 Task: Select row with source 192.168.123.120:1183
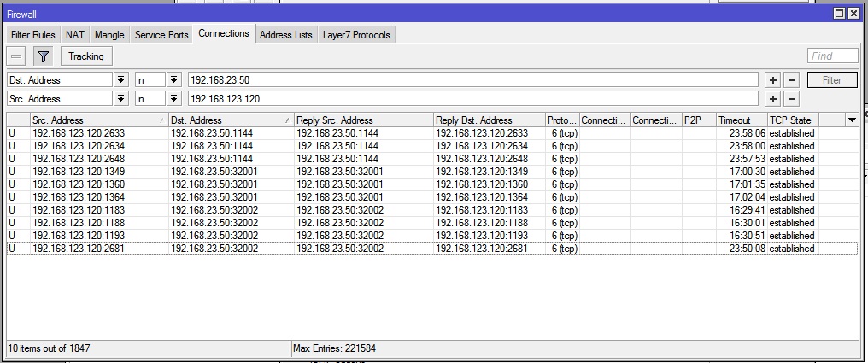[x=432, y=210]
